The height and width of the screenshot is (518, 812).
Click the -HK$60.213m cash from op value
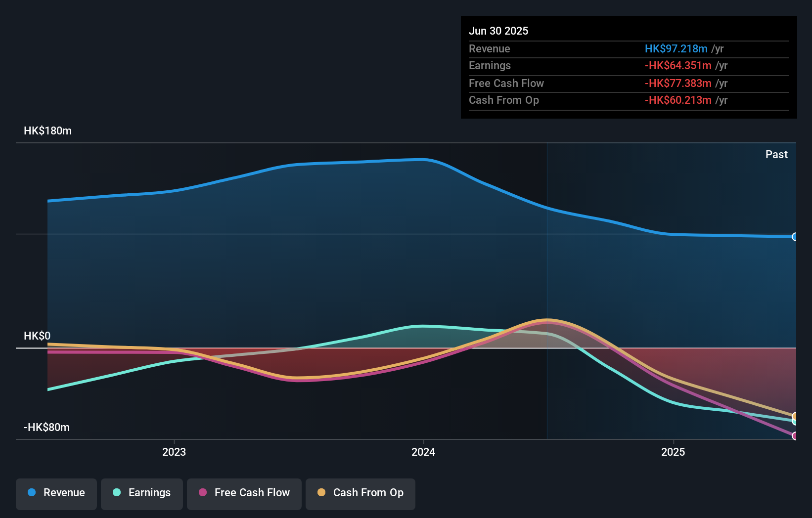click(678, 100)
